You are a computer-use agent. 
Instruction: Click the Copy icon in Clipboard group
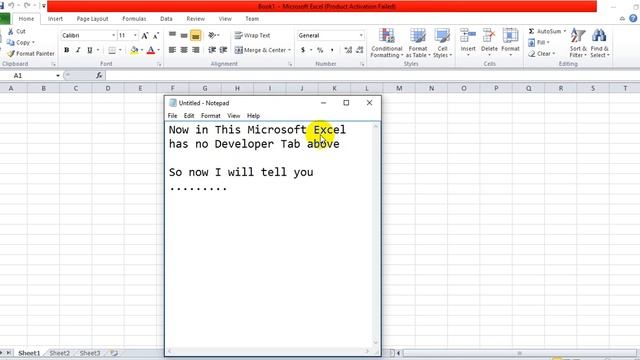[x=11, y=42]
